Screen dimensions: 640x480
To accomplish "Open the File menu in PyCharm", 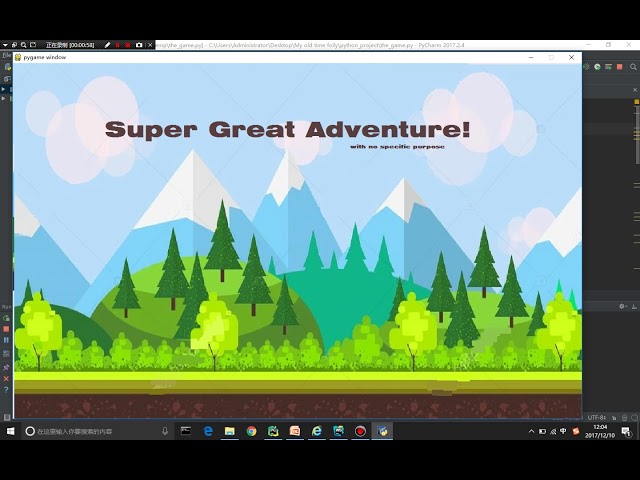I will (x=6, y=55).
